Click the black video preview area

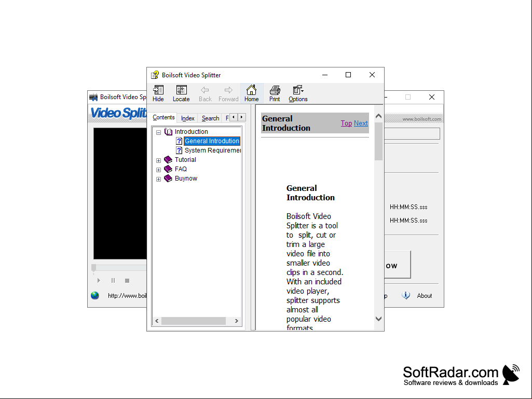click(x=120, y=194)
